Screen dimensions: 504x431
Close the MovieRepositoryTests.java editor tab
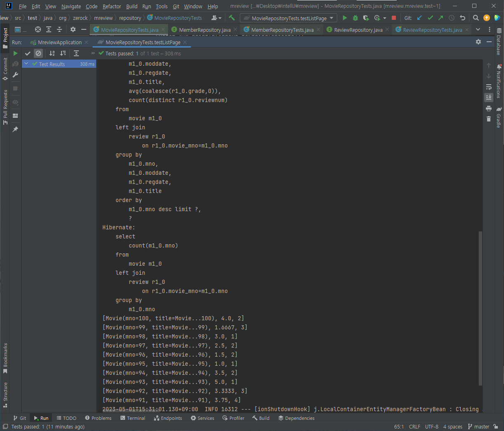point(163,30)
